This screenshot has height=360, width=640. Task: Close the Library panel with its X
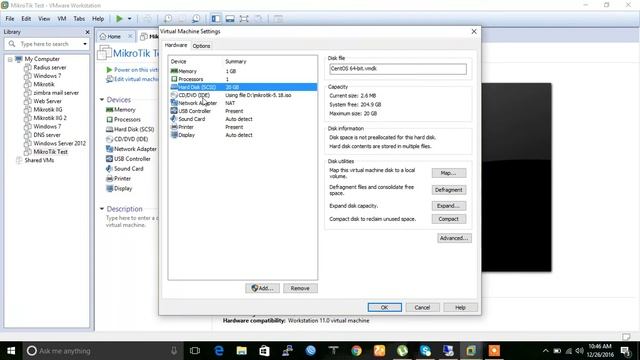click(x=87, y=32)
